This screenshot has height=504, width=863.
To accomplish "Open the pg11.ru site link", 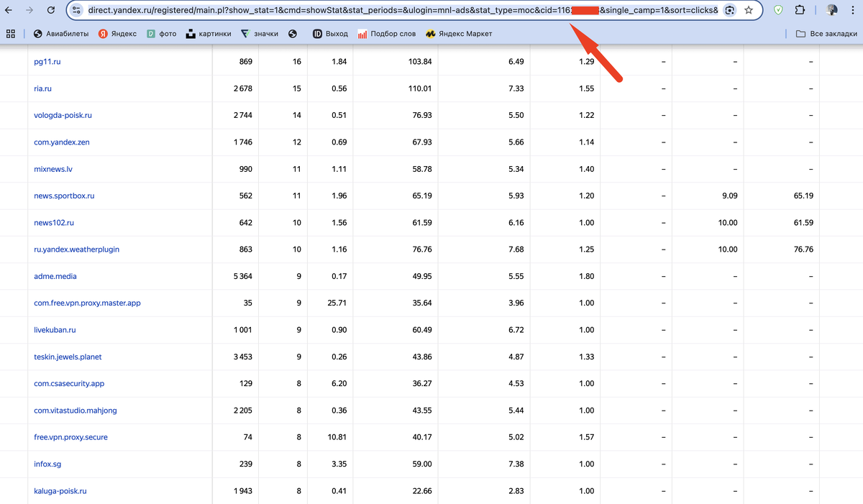I will (47, 62).
